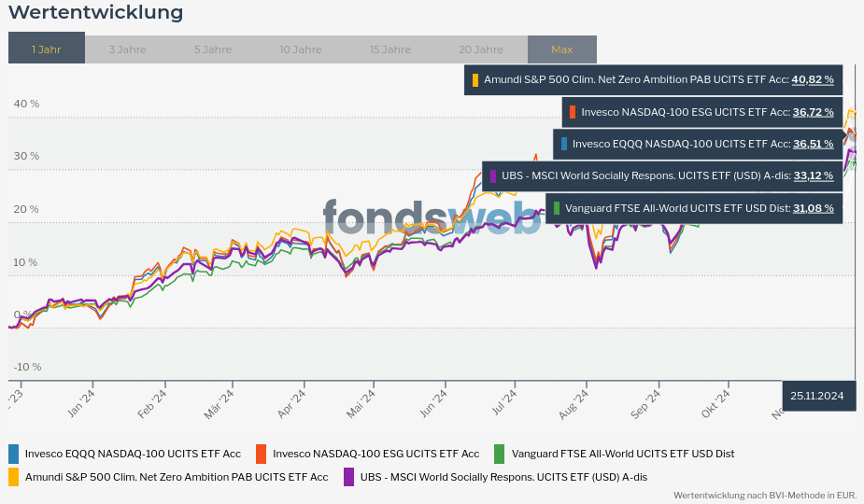Click the green Vanguard FTSE All-World legend swatch
This screenshot has width=864, height=504.
tap(500, 454)
